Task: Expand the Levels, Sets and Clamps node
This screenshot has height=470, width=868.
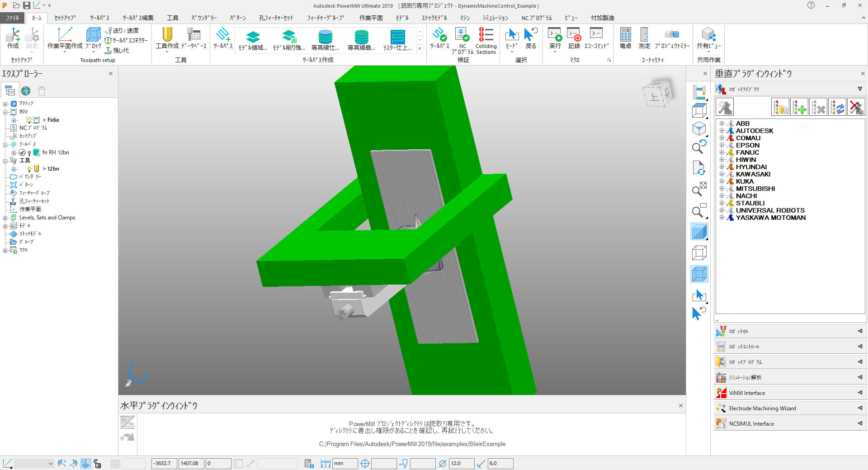Action: tap(5, 218)
